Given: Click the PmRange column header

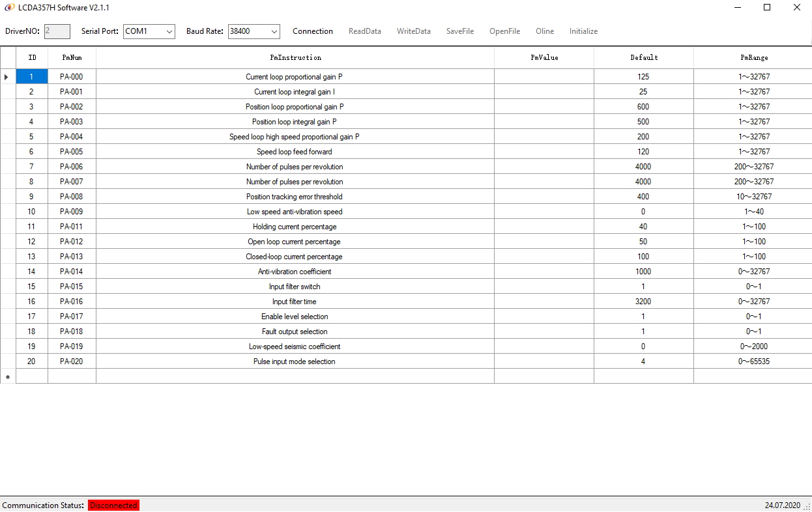Looking at the screenshot, I should point(753,58).
